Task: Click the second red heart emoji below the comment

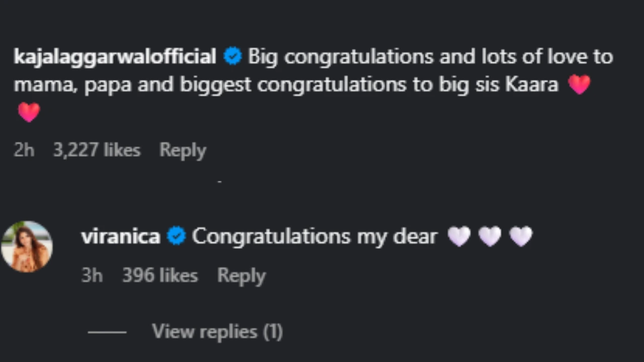Action: [x=29, y=112]
